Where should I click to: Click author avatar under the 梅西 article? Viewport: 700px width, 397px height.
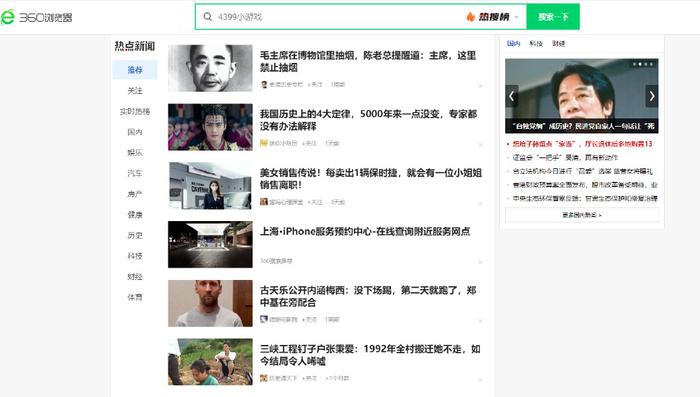pos(264,319)
